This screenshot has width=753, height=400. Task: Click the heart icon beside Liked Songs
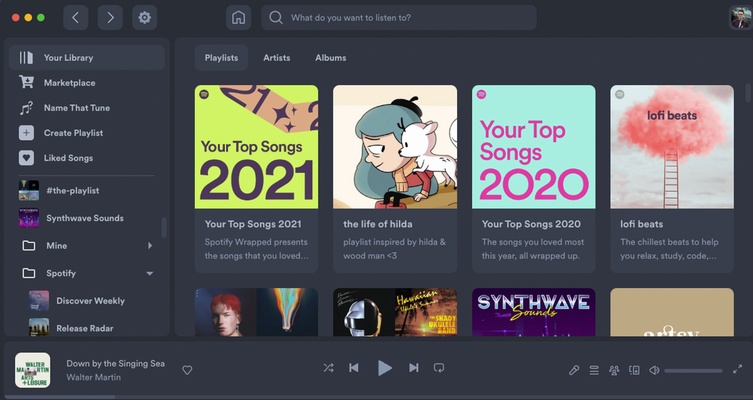26,158
